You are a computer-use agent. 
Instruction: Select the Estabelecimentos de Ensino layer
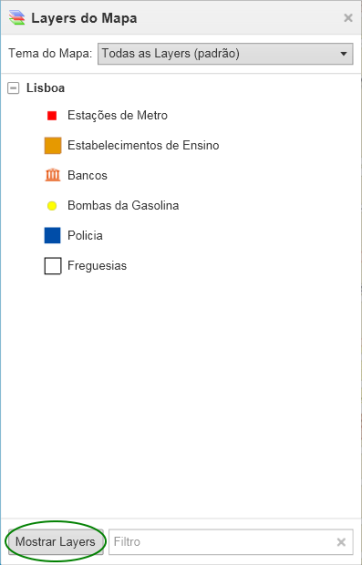143,146
